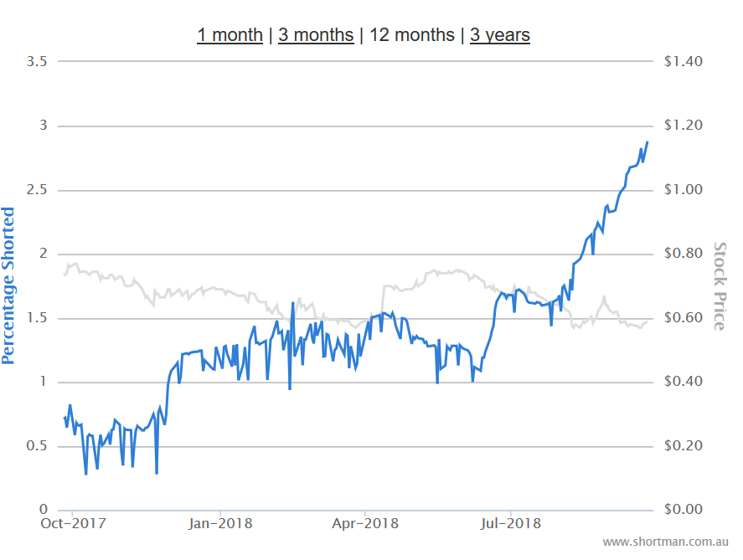Click the $0.00 price axis value
The width and height of the screenshot is (743, 560).
pos(684,509)
